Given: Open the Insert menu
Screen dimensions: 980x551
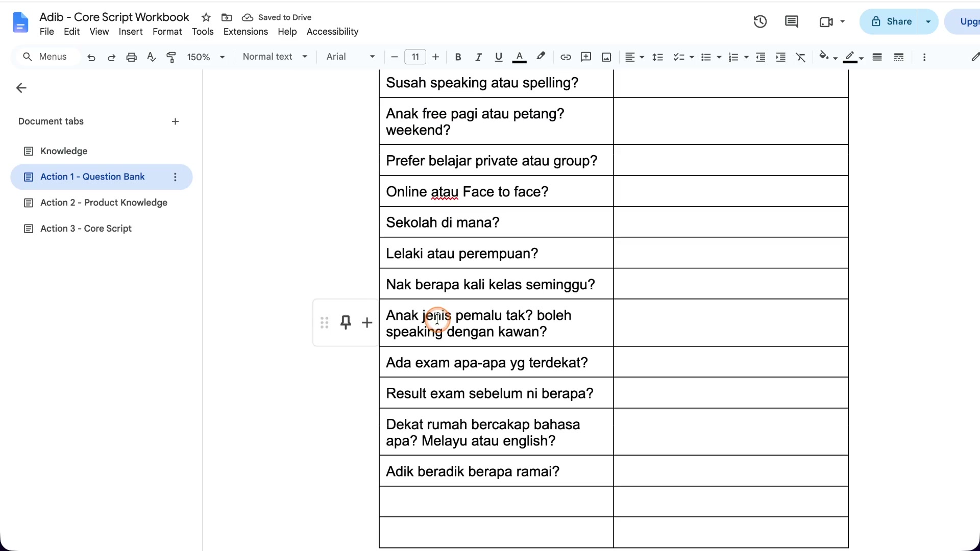Looking at the screenshot, I should (x=131, y=32).
